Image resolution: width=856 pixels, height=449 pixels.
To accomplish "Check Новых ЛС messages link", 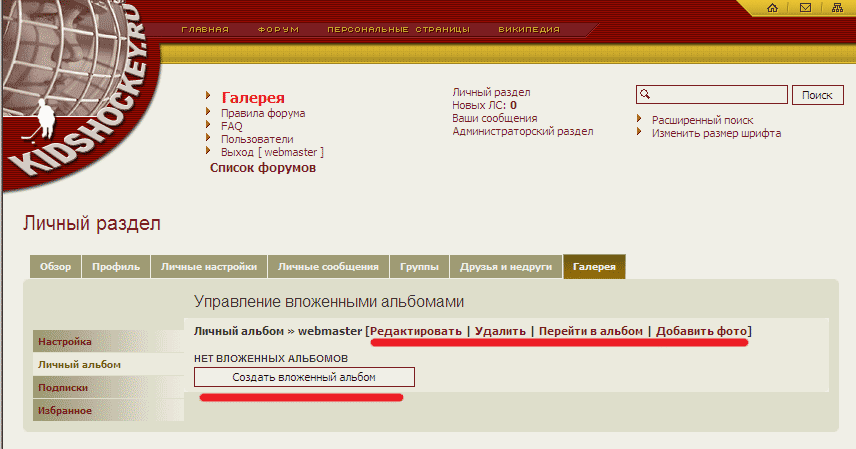I will click(x=484, y=105).
